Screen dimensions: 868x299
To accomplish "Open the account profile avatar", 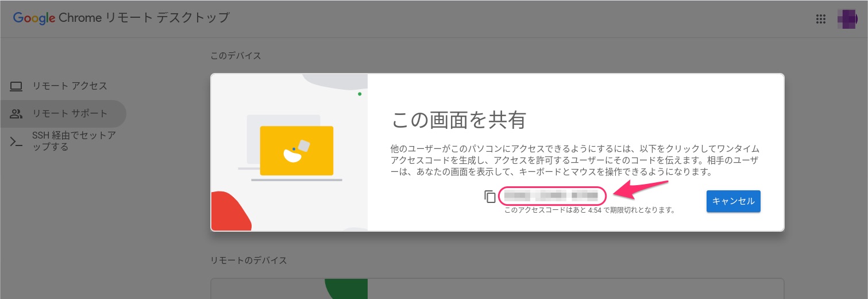I will [848, 19].
